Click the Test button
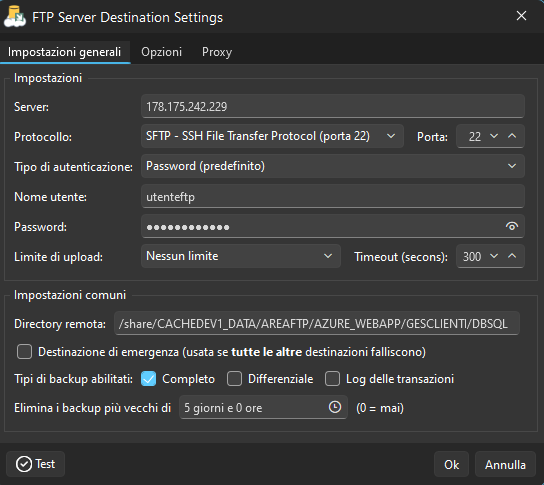Viewport: 544px width, 485px height. (35, 464)
